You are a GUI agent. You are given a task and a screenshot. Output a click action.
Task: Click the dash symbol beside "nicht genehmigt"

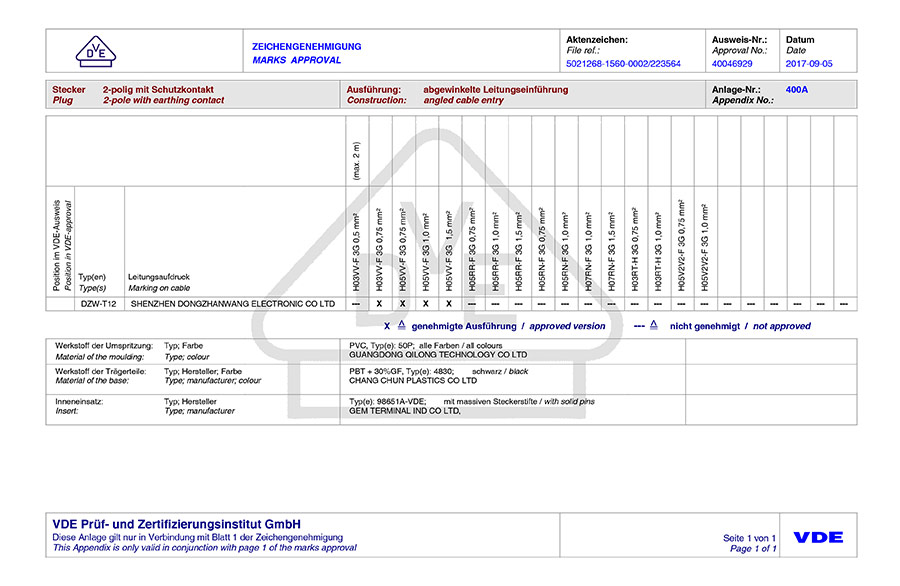pos(638,326)
